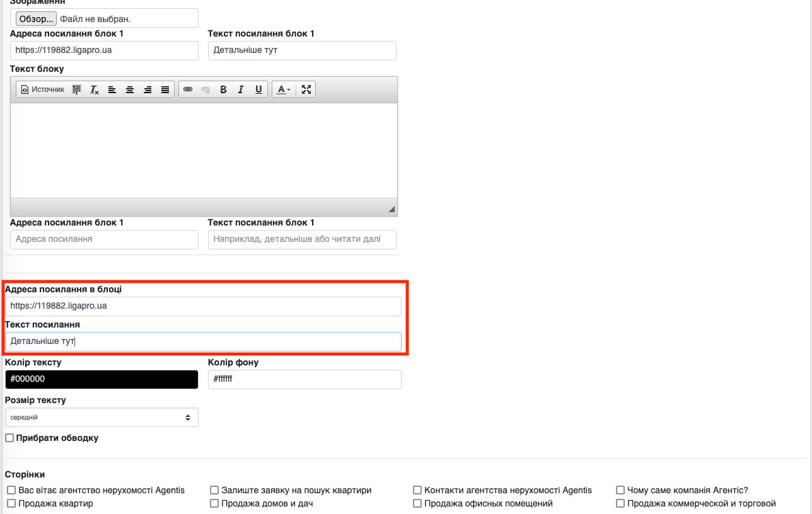Click the field with placeholder Наприклад, детальніше
This screenshot has height=514, width=812.
(302, 239)
